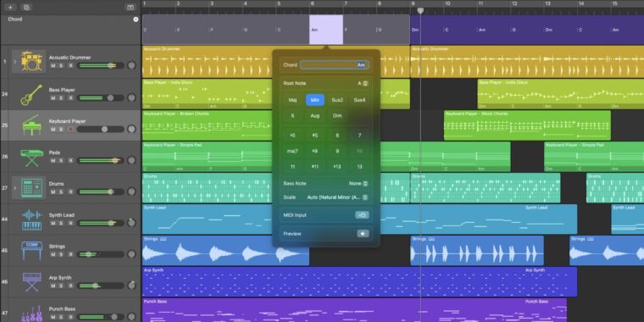Select the highlighted Am chord at bar 6
The width and height of the screenshot is (644, 322).
click(x=326, y=30)
